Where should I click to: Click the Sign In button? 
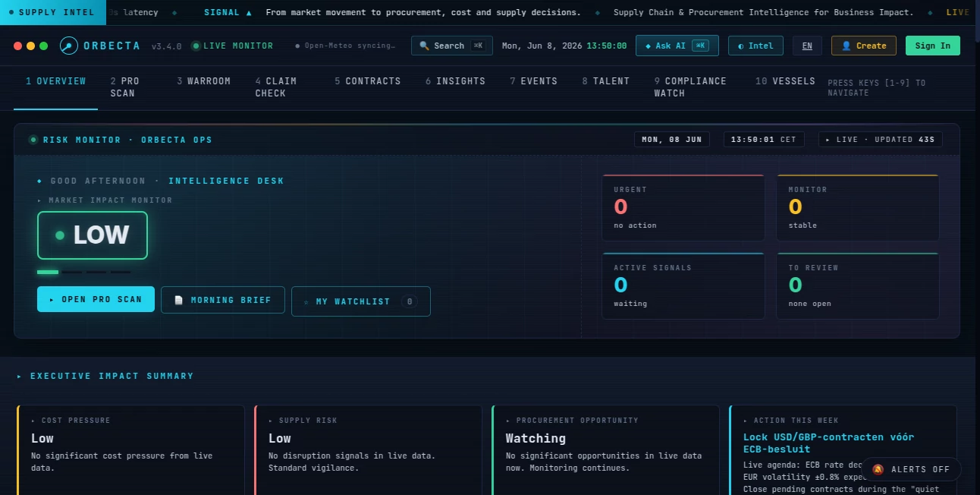[x=933, y=46]
